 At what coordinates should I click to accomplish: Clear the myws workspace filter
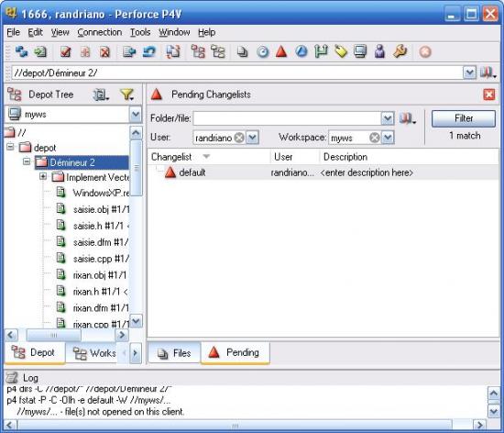tap(374, 138)
